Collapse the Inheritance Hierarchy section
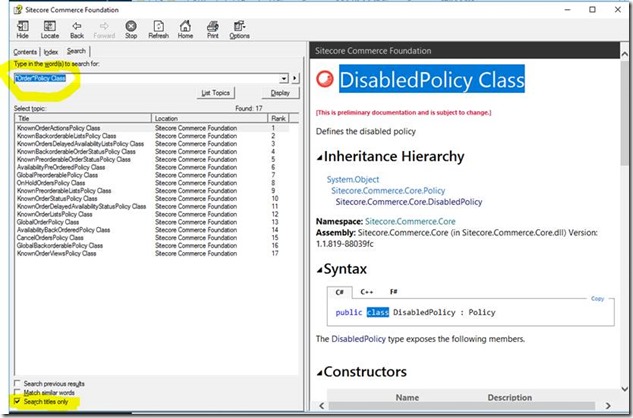 tap(320, 157)
